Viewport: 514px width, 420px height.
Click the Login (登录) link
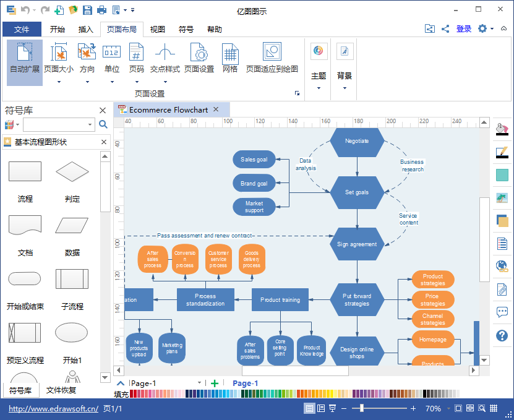pos(463,29)
